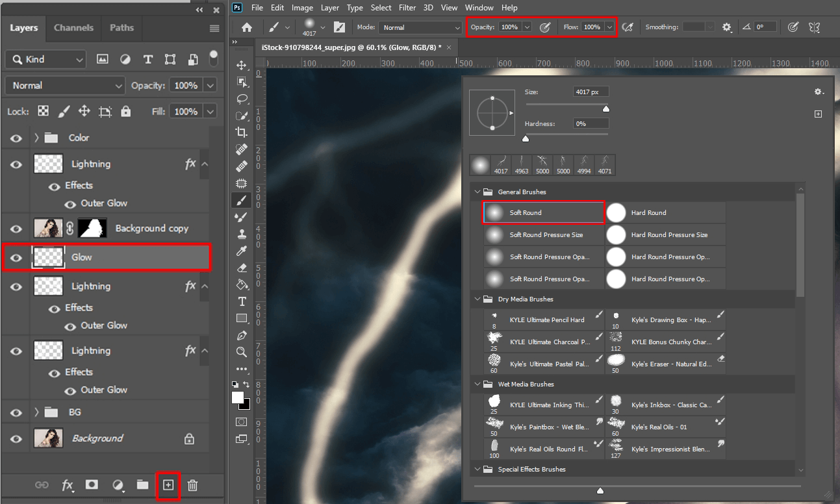The image size is (840, 504).
Task: Open the Flow dropdown arrow
Action: pyautogui.click(x=609, y=27)
